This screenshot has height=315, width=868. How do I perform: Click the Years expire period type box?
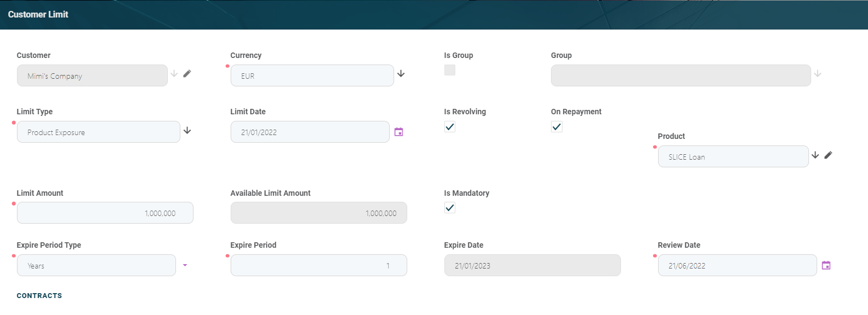pos(96,265)
